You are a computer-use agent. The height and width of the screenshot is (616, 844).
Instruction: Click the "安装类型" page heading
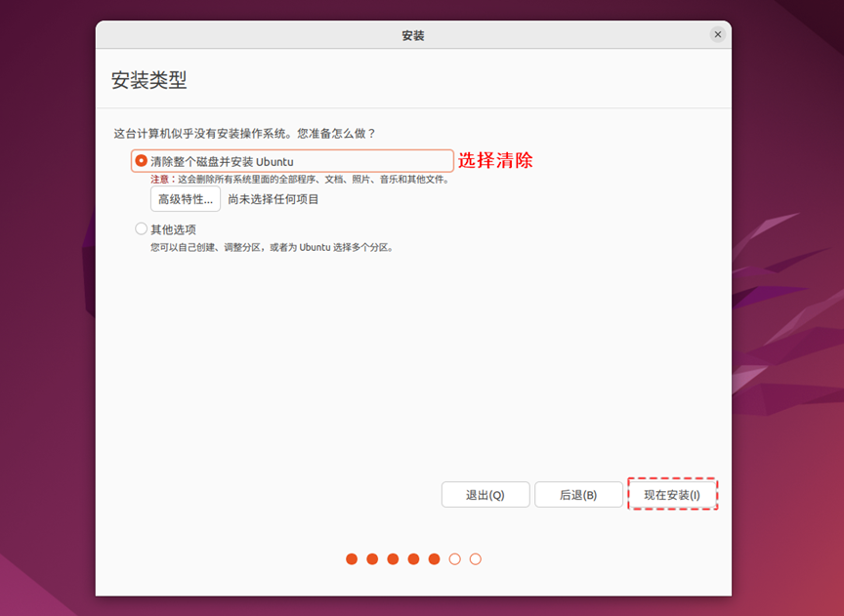pyautogui.click(x=149, y=80)
